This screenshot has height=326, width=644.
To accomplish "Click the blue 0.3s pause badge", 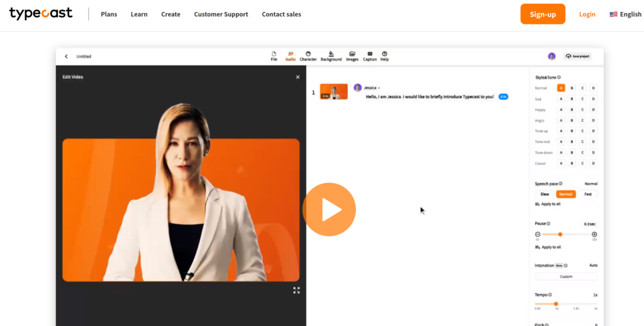I will point(503,97).
